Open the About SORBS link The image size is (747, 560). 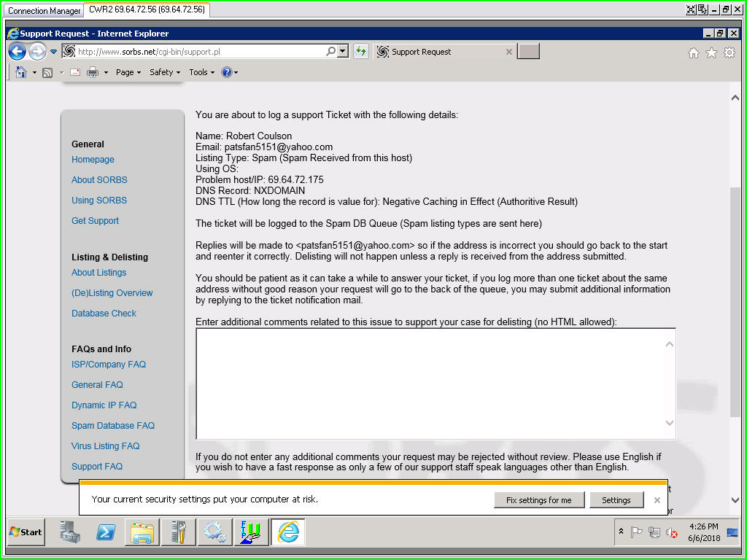[x=99, y=180]
